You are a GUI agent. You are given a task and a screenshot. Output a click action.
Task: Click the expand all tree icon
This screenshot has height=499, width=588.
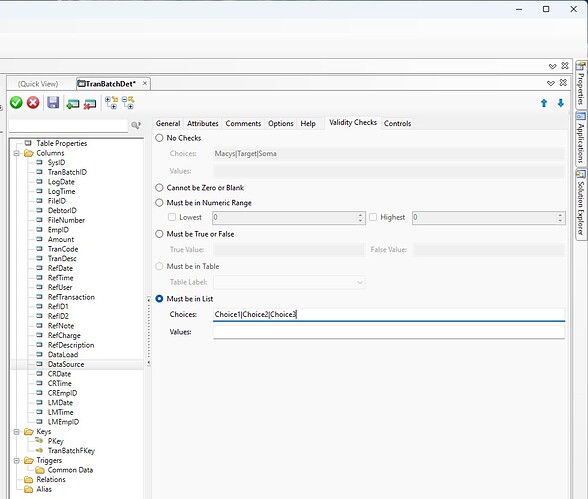point(111,103)
